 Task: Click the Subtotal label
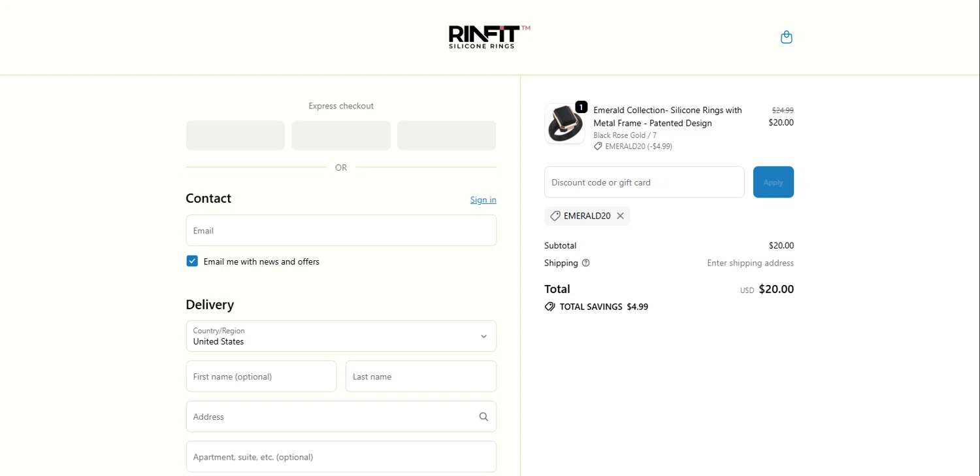point(560,245)
